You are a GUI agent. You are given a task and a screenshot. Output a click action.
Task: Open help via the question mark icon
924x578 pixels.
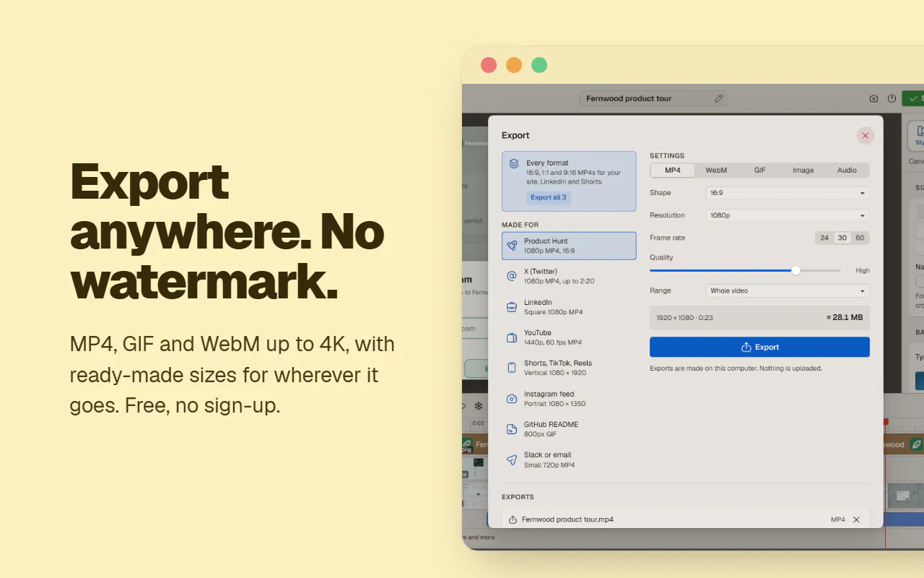(x=892, y=98)
